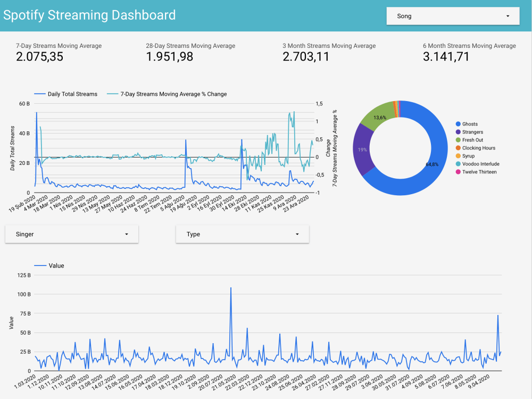
Task: Click the Value y-axis title
Action: point(11,323)
